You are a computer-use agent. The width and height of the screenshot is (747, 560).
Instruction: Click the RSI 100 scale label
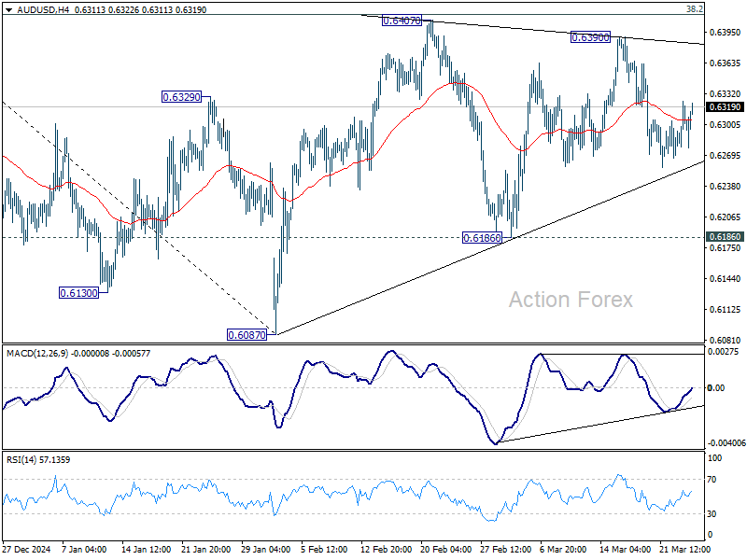click(x=715, y=458)
